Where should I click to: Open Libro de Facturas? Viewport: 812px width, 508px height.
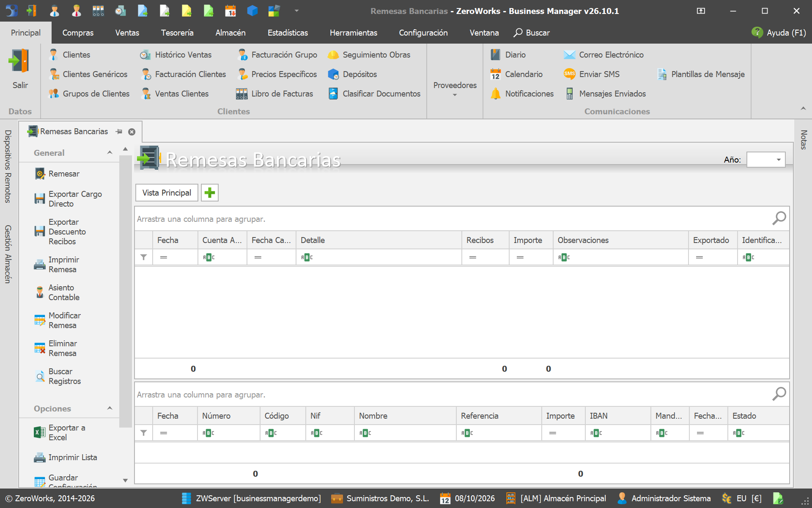pos(275,94)
